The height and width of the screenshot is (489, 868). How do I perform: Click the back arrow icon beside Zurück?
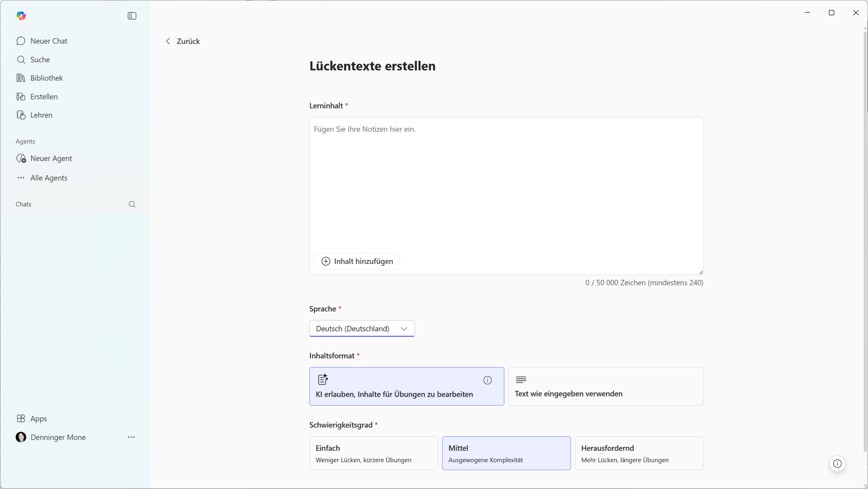click(168, 41)
